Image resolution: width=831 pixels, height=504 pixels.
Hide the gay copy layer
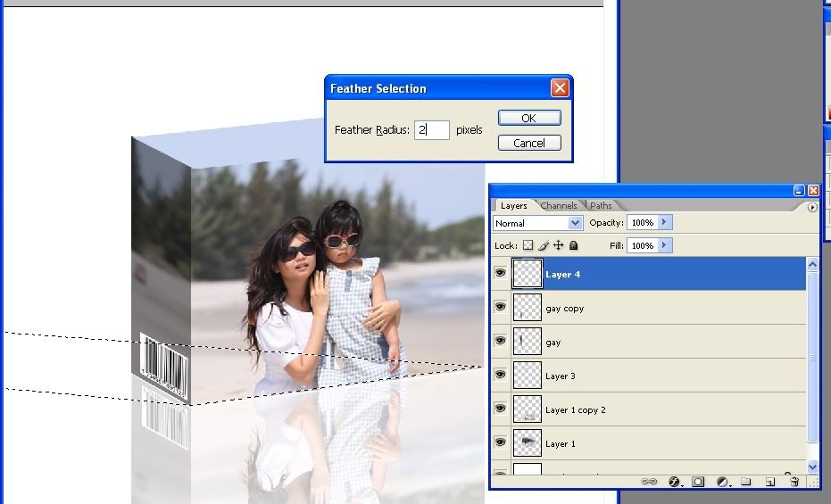coord(500,308)
